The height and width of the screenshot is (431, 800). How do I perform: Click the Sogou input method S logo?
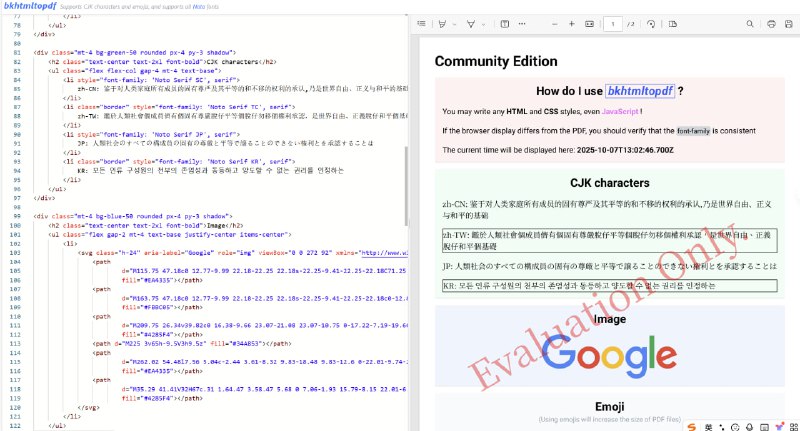coord(691,427)
